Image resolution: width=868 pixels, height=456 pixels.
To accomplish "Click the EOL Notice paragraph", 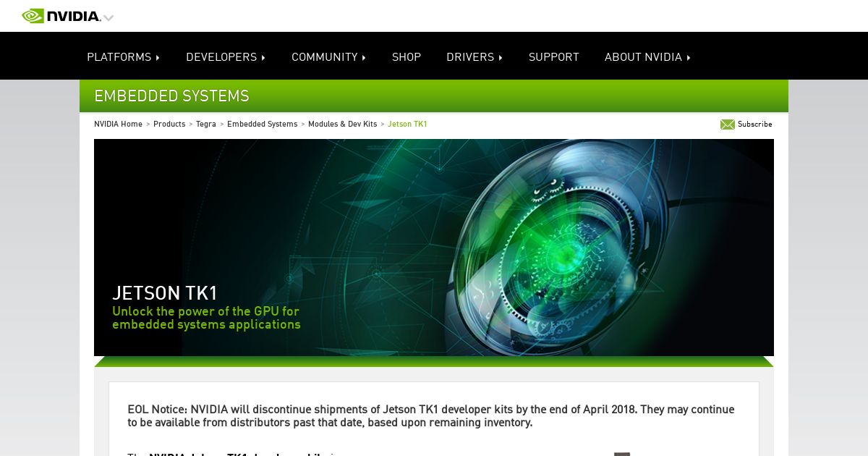I will point(431,416).
